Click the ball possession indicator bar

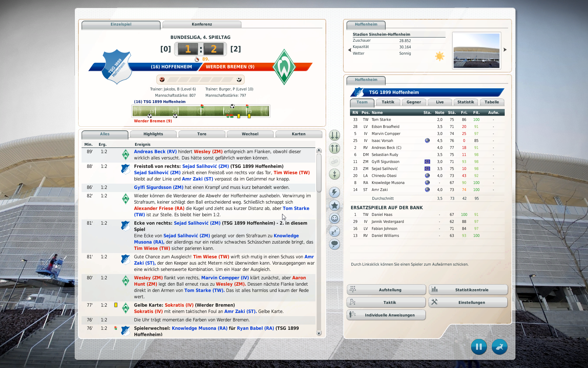201,80
